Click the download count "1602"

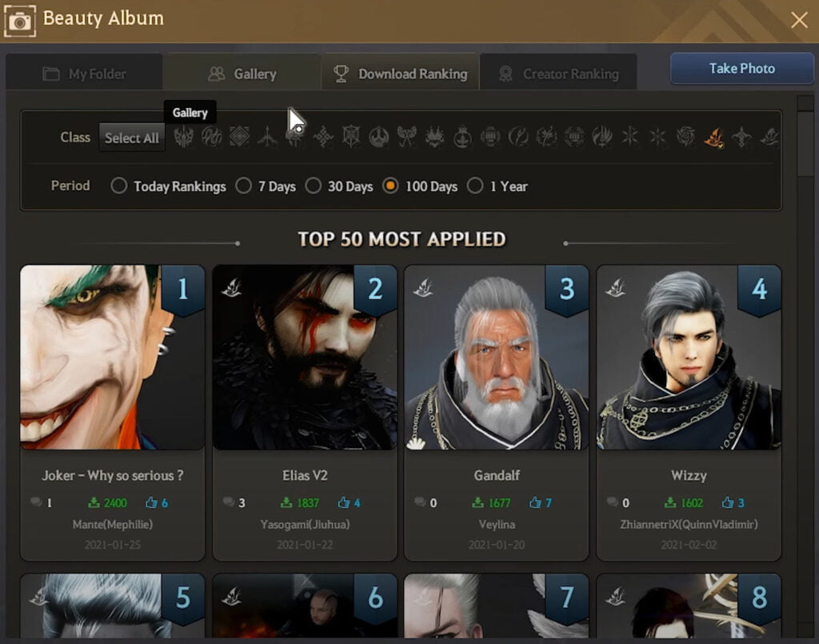click(692, 502)
